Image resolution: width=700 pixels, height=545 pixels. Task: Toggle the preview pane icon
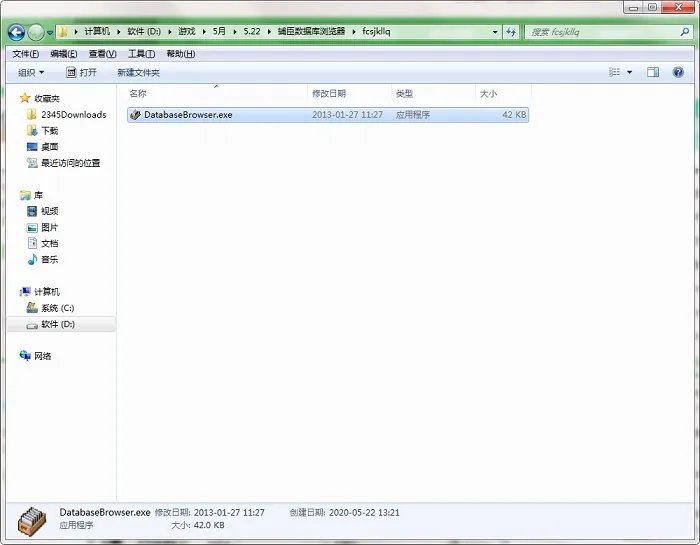tap(653, 72)
